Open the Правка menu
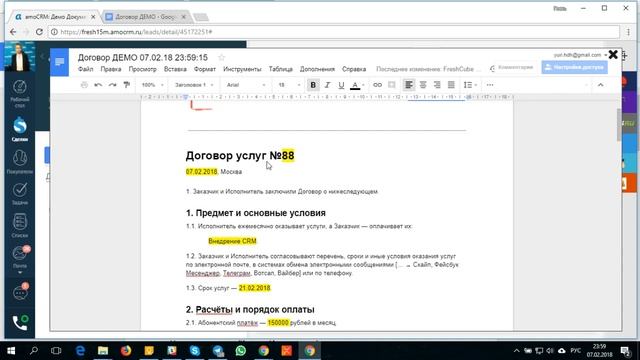 pos(111,69)
